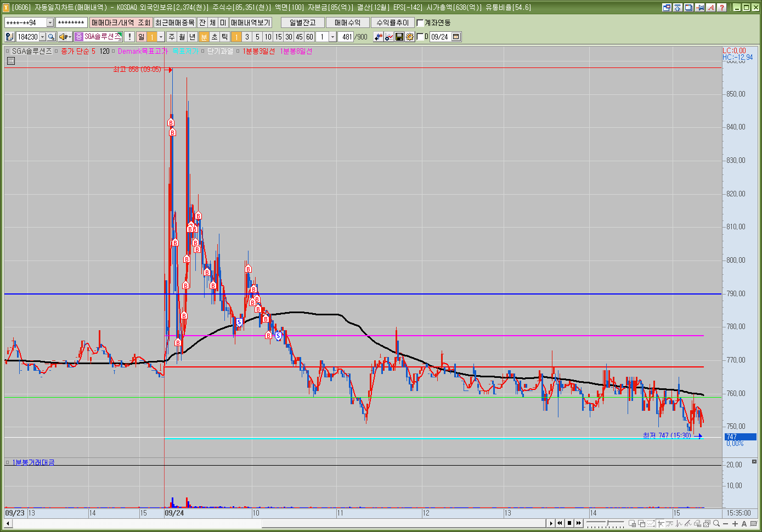
Task: Select the 주 (weekly) period toggle
Action: coord(172,37)
